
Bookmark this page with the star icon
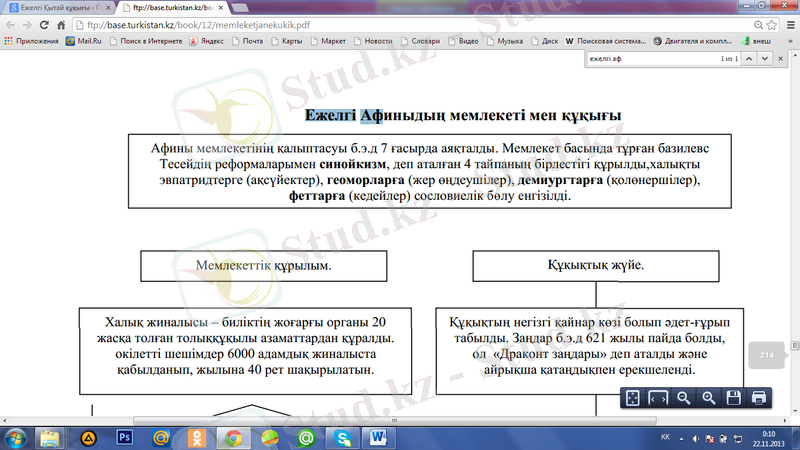pos(771,25)
